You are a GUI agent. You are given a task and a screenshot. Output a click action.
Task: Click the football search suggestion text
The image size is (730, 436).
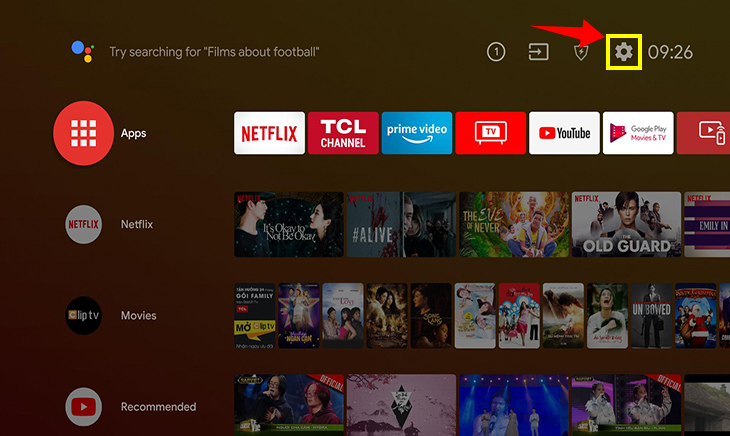[x=214, y=52]
